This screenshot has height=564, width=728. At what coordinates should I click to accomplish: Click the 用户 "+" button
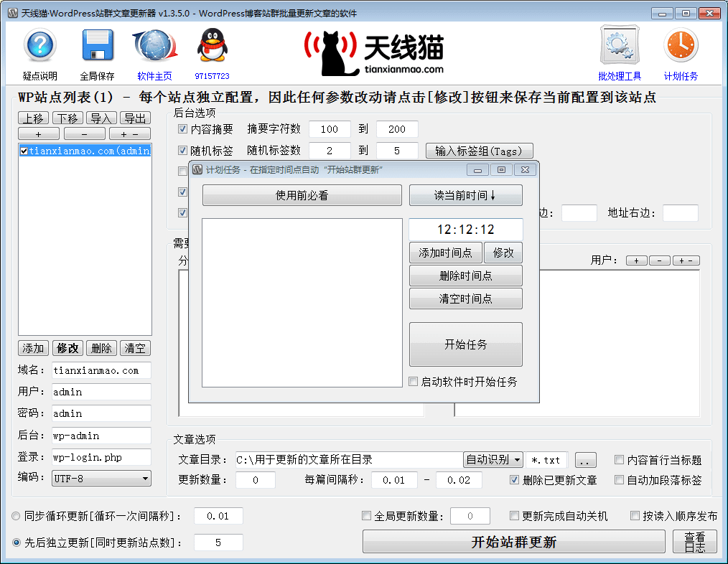point(637,260)
